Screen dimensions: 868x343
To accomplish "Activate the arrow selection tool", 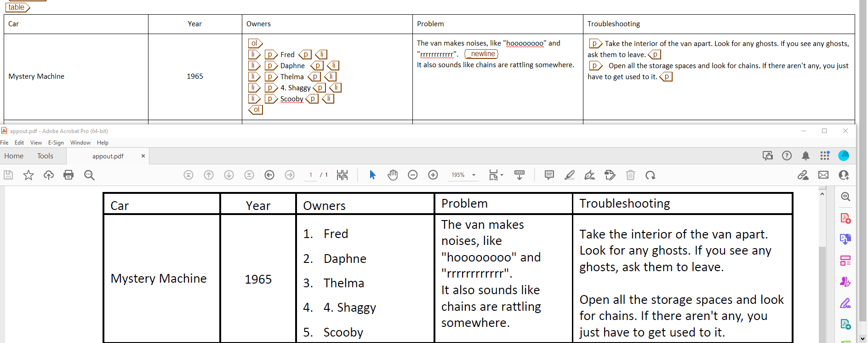I will (372, 175).
